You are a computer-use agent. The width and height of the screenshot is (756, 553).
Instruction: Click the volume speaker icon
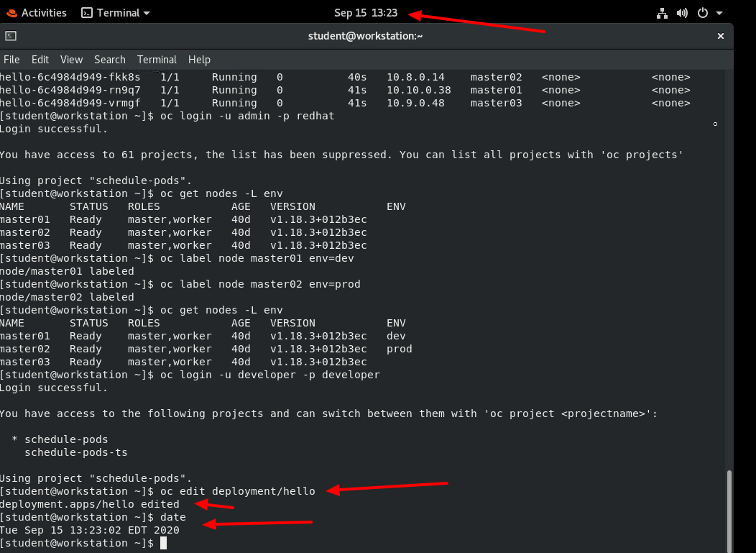683,13
